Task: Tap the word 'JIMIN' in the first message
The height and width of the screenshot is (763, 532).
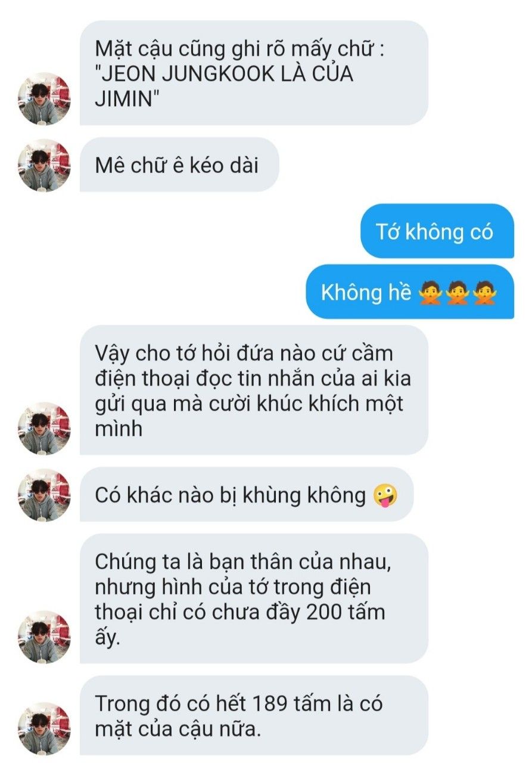Action: (x=125, y=98)
